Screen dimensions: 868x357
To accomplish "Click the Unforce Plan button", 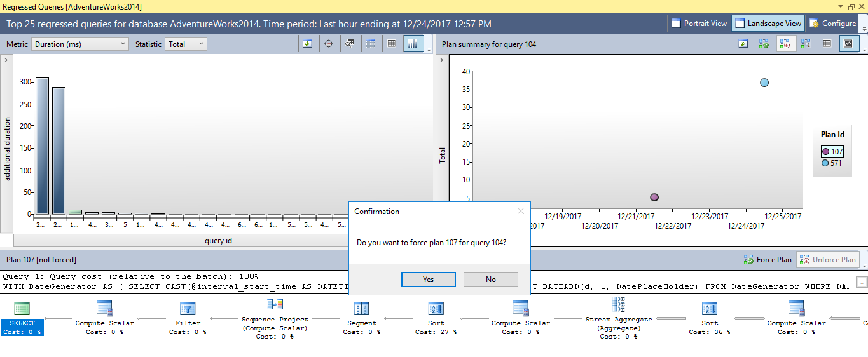I will [x=828, y=260].
